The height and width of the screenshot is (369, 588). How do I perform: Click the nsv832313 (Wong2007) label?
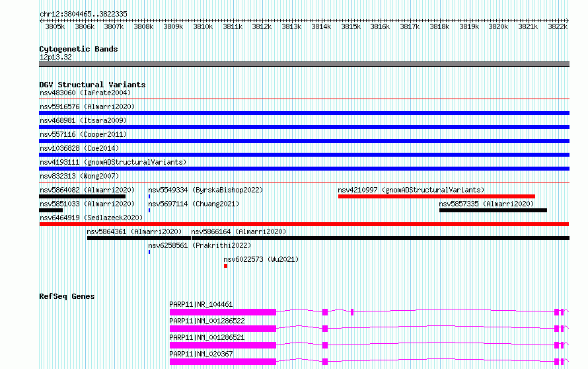click(79, 176)
